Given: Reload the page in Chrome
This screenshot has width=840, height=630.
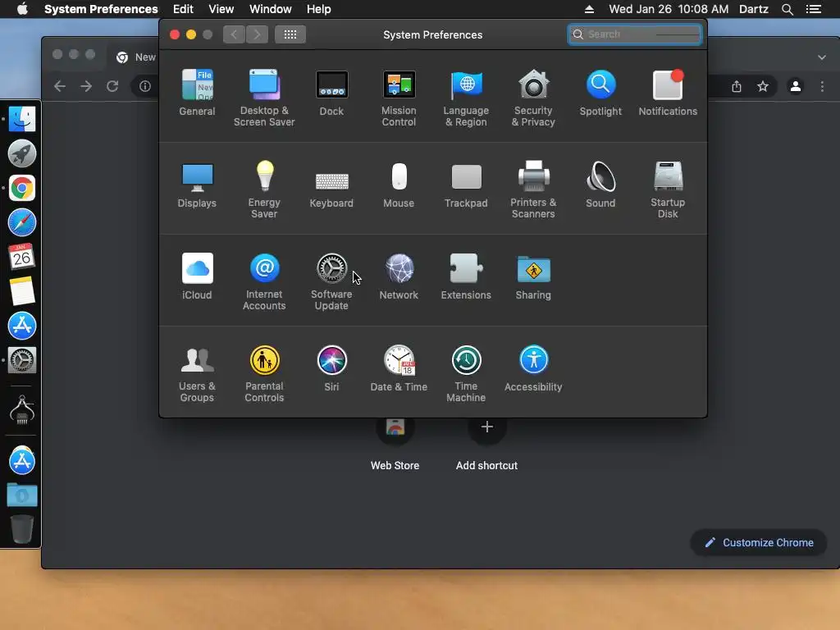Looking at the screenshot, I should pyautogui.click(x=112, y=86).
